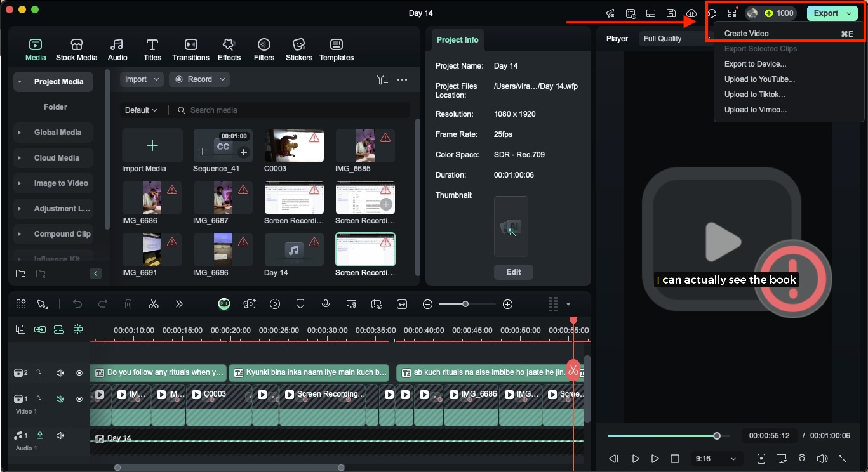Expand the Record dropdown options
This screenshot has width=868, height=472.
pyautogui.click(x=199, y=79)
